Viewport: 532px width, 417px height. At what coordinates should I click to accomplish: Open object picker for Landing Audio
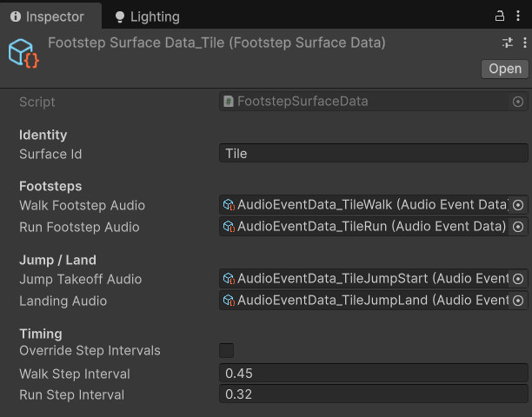[x=518, y=301]
